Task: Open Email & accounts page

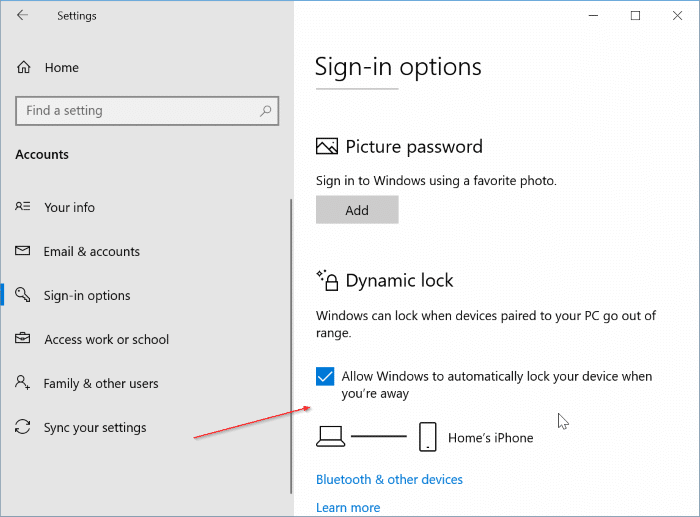Action: pos(92,251)
